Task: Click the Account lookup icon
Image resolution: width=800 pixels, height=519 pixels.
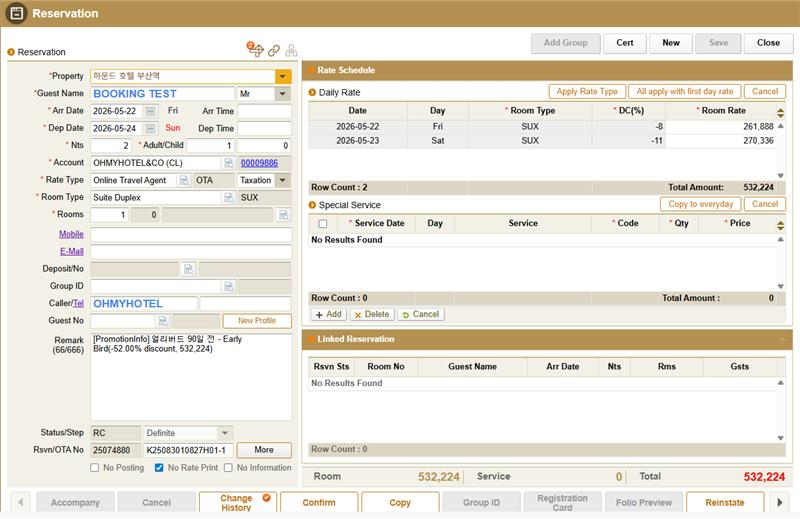Action: pyautogui.click(x=227, y=163)
